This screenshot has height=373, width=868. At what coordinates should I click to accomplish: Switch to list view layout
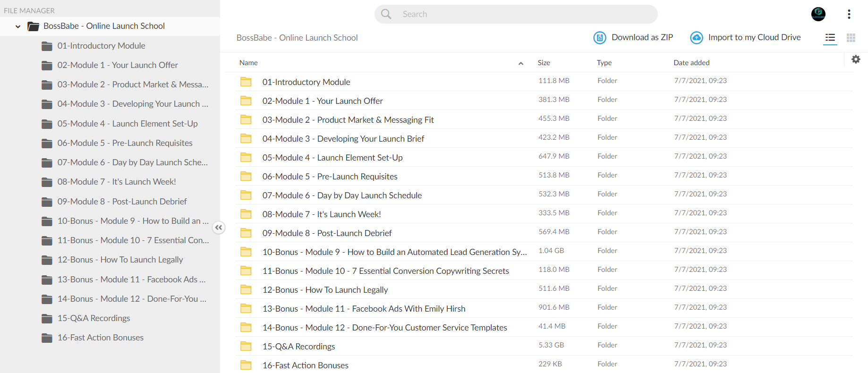[830, 38]
